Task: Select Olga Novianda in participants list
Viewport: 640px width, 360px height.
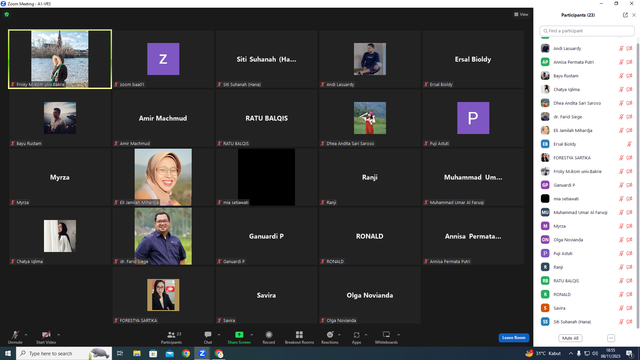Action: coord(587,240)
